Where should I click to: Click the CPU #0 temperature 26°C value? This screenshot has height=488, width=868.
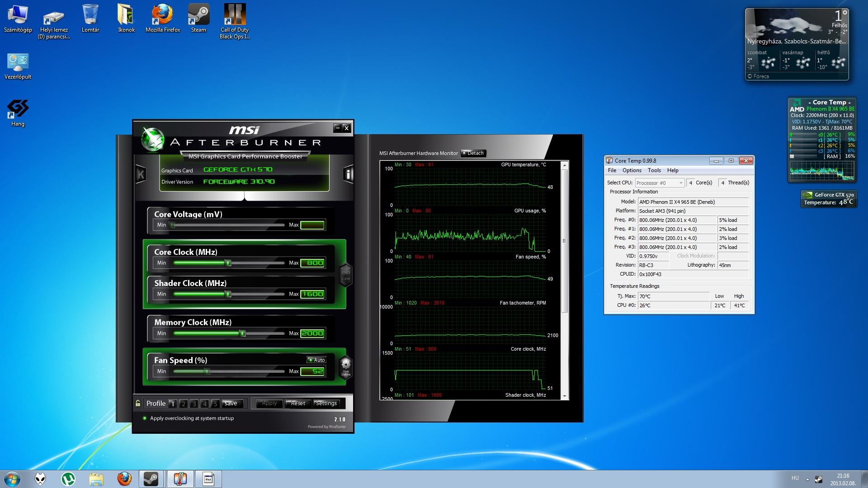pyautogui.click(x=674, y=305)
